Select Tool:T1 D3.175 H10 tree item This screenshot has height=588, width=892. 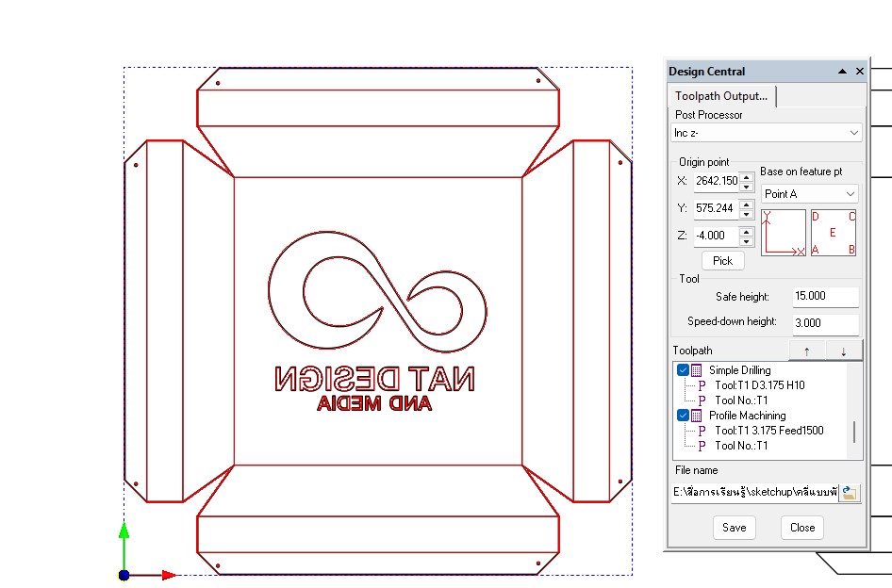(x=759, y=385)
